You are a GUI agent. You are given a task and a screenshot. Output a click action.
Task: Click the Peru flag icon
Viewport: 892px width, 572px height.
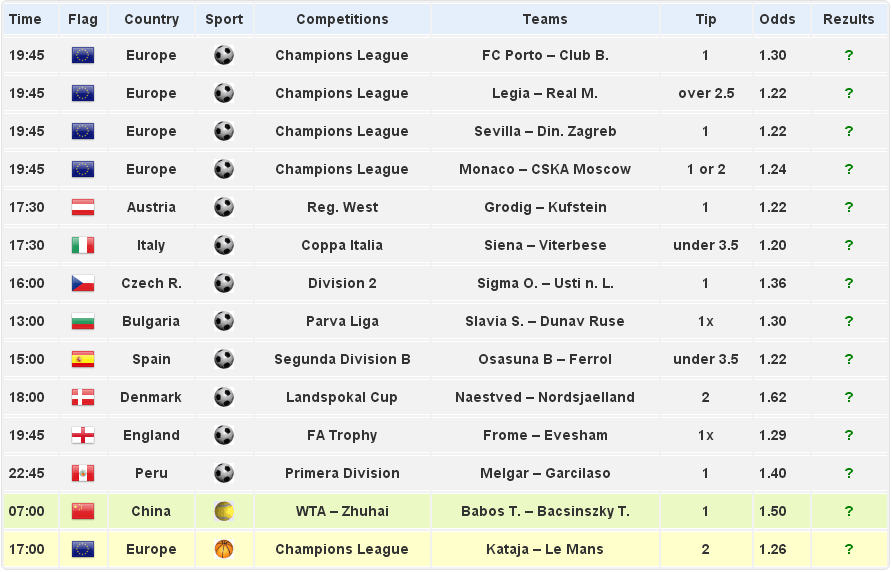click(83, 474)
